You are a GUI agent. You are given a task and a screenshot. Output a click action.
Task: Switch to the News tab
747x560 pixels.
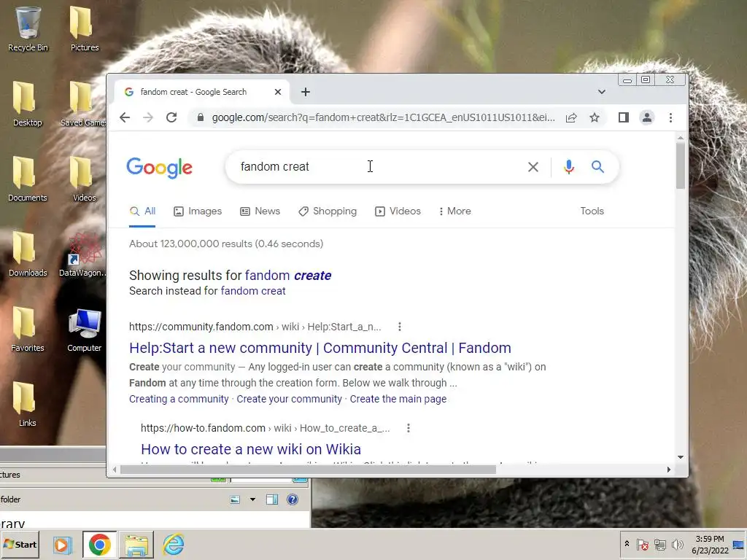(260, 211)
